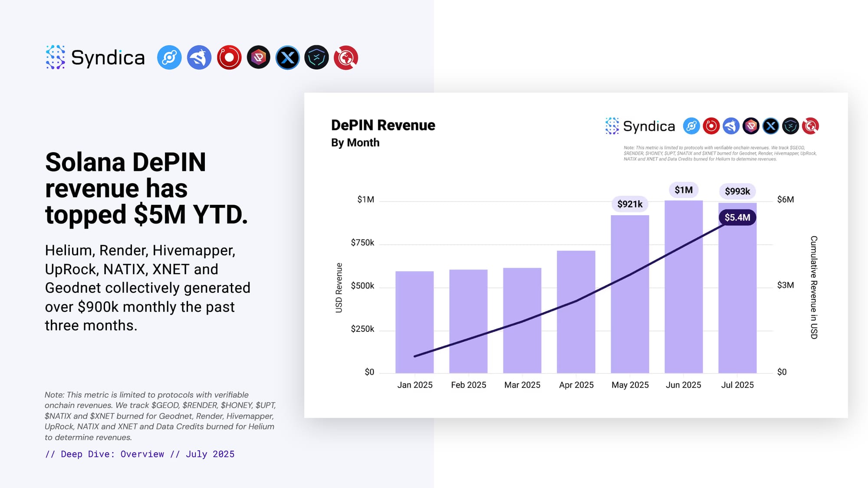Screen dimensions: 868x488
Task: Click the large red Geodnet globe icon in the top-left row
Action: pos(346,57)
